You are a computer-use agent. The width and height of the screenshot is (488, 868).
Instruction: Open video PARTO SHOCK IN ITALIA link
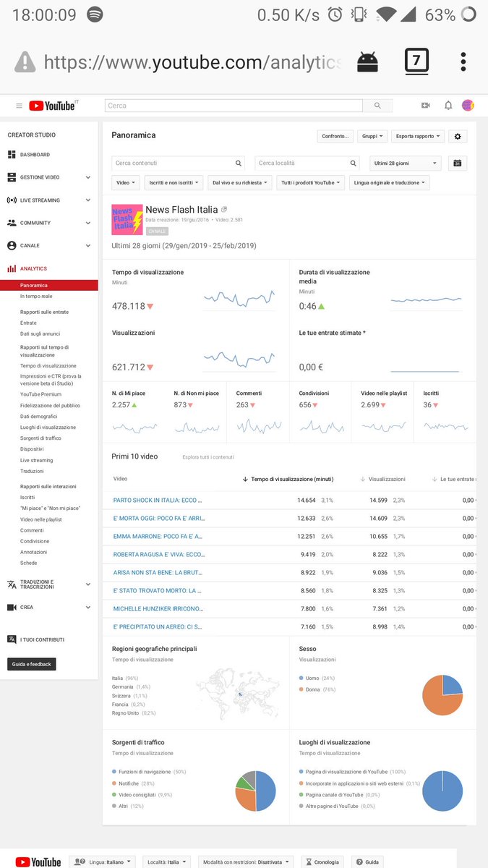[x=158, y=500]
